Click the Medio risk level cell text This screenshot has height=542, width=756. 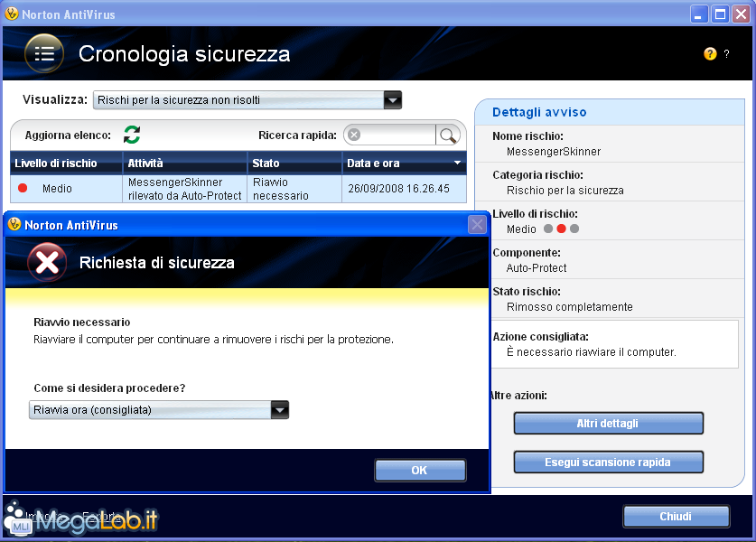[x=57, y=189]
